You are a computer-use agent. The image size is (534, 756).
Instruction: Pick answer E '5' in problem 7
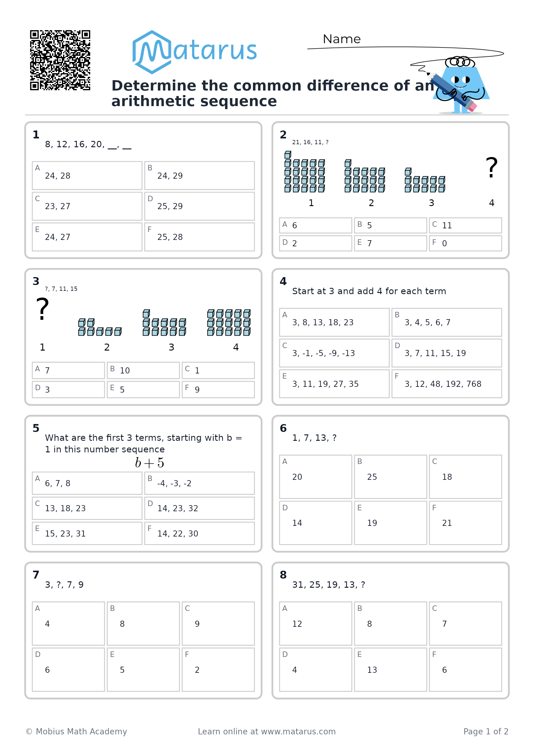point(143,670)
